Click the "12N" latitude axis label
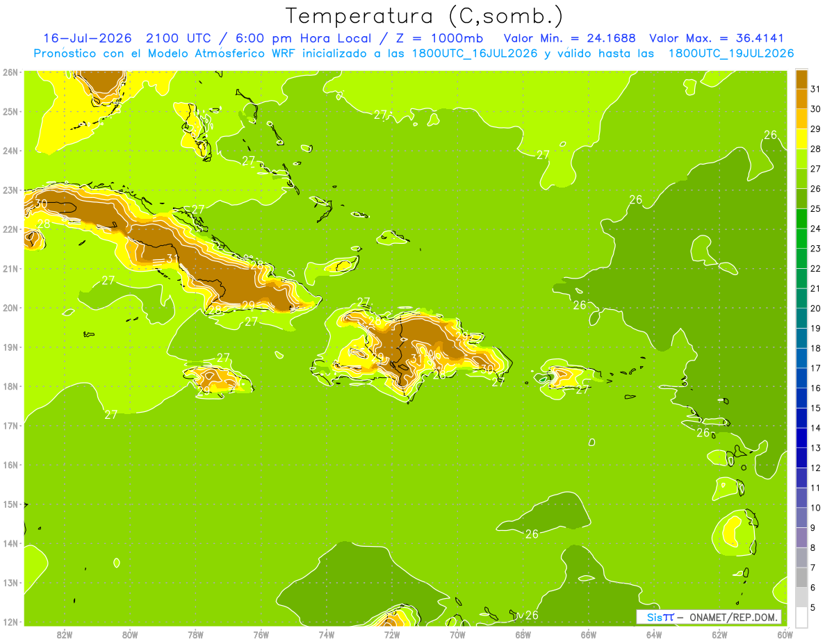834x644 pixels. 10,622
